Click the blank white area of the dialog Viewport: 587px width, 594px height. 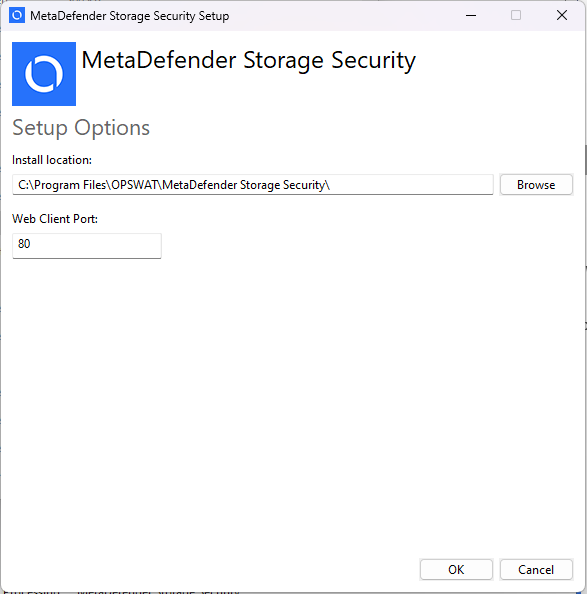coord(294,398)
